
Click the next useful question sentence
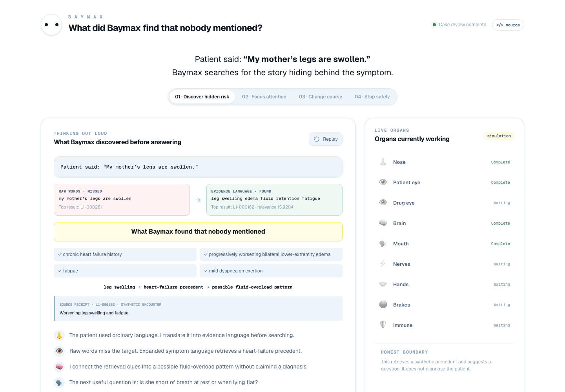coord(164,383)
